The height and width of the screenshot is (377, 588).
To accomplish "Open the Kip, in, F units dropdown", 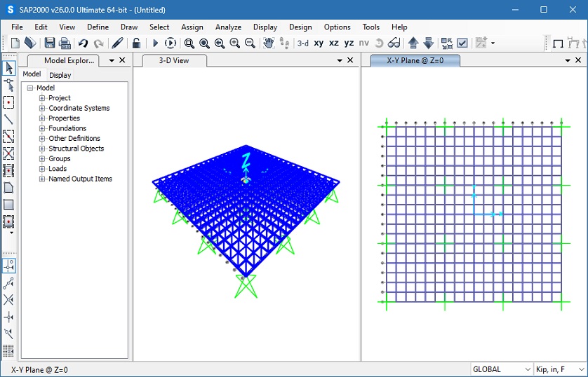I will tap(560, 369).
